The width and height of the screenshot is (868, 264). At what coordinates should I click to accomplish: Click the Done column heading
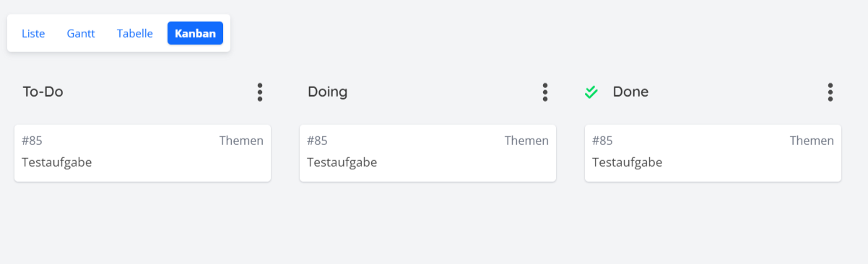coord(630,92)
